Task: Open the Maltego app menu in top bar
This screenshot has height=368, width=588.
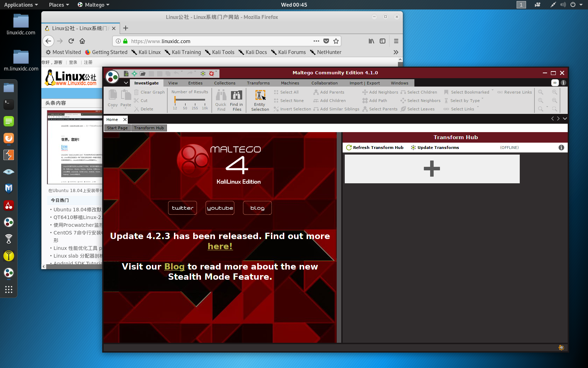Action: 93,5
